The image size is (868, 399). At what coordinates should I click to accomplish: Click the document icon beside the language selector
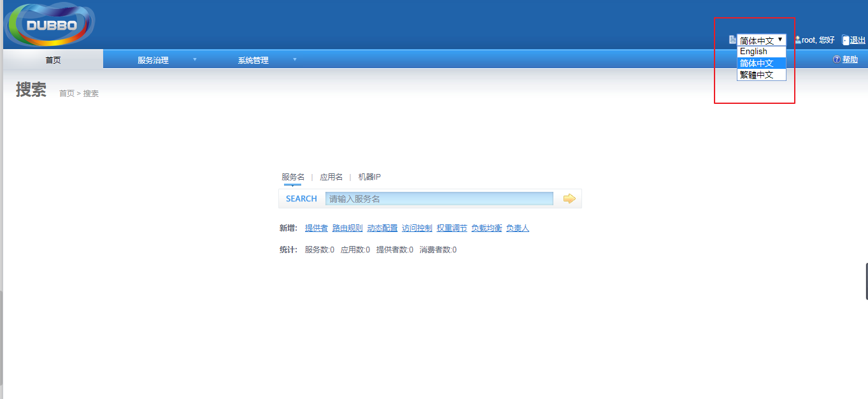[732, 40]
